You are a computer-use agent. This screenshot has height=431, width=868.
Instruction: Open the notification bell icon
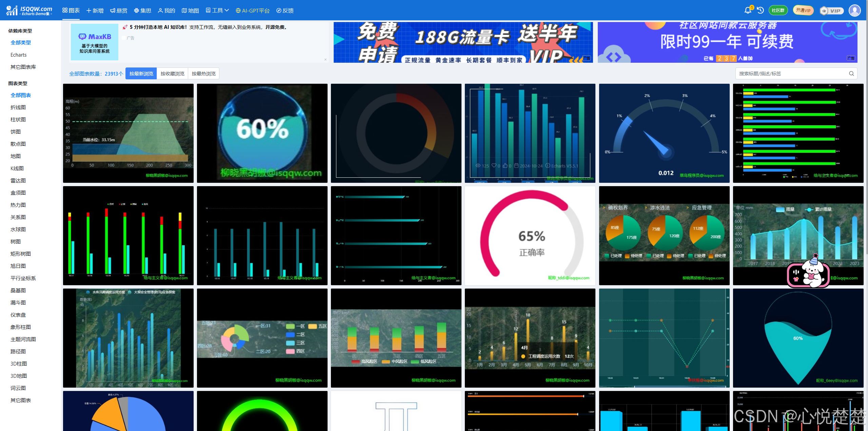click(x=748, y=10)
